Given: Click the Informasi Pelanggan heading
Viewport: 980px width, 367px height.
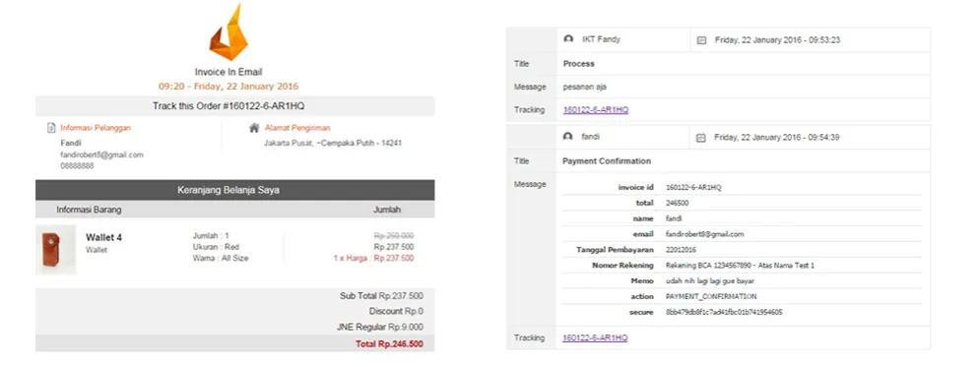Looking at the screenshot, I should click(x=96, y=128).
